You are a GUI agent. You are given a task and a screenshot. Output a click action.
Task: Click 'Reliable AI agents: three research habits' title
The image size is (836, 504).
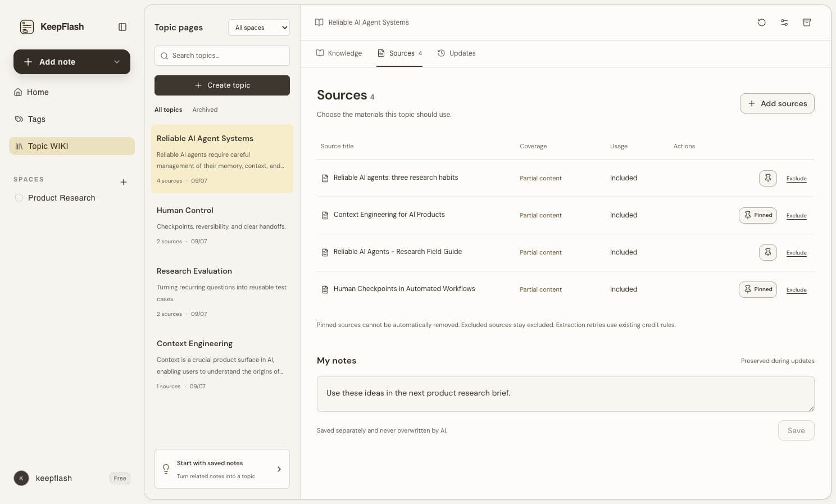(396, 178)
